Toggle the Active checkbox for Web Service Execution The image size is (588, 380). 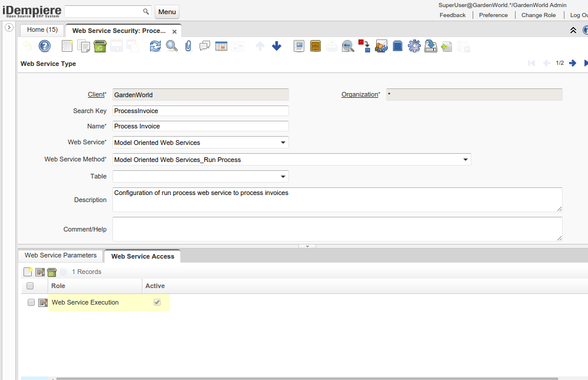tap(157, 302)
